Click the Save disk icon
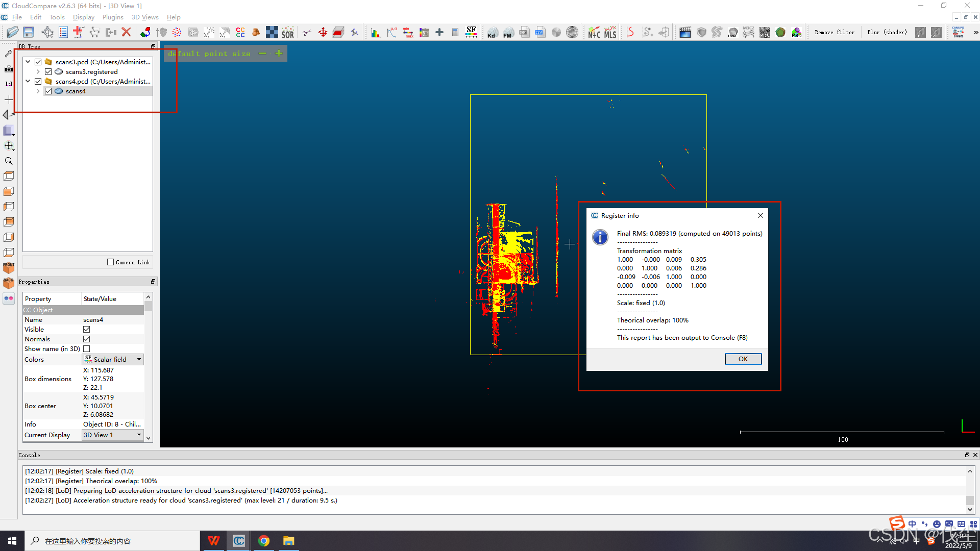 click(x=29, y=32)
